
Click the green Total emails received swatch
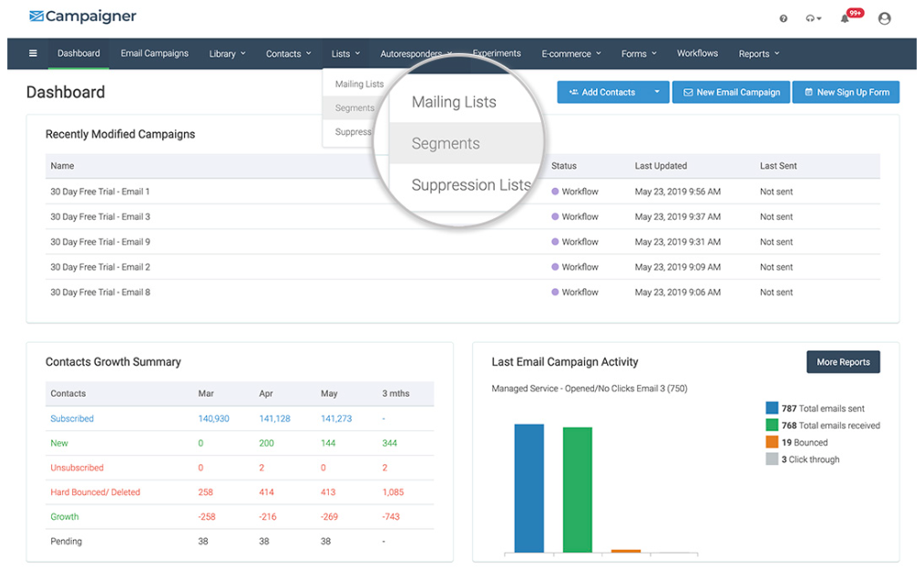point(772,425)
